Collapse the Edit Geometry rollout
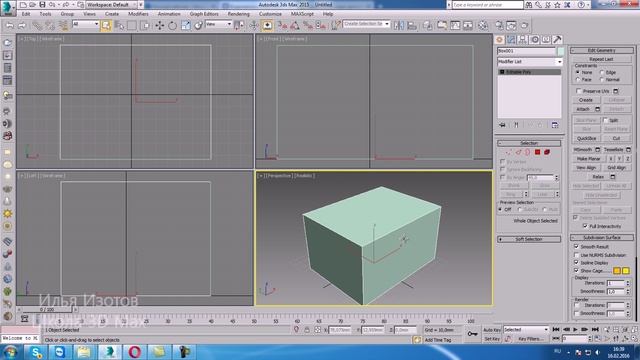This screenshot has height=360, width=640. [602, 50]
